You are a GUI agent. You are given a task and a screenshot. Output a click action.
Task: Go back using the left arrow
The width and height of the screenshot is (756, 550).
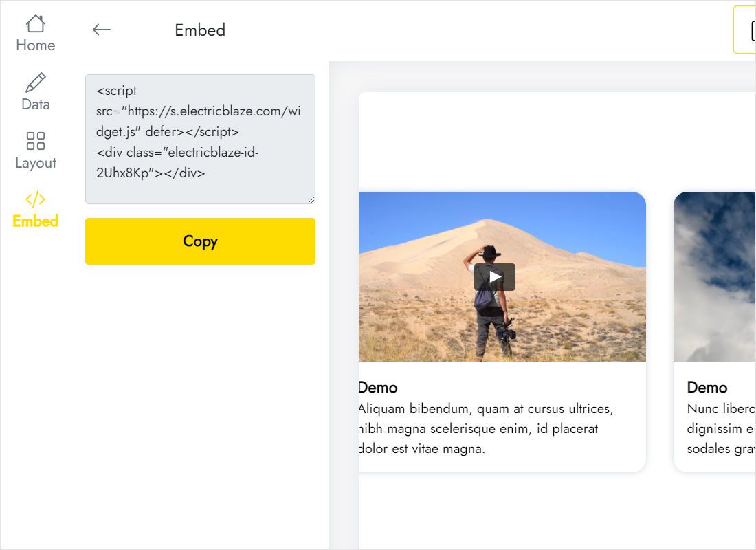coord(101,30)
